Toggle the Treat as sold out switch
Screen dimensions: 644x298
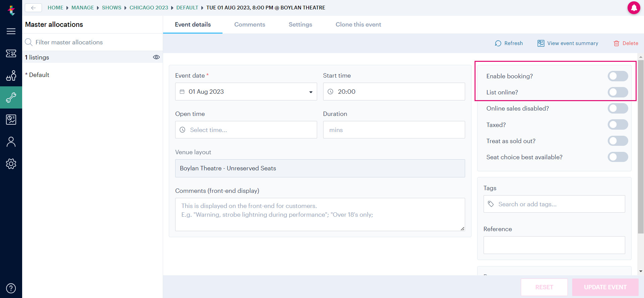click(618, 141)
